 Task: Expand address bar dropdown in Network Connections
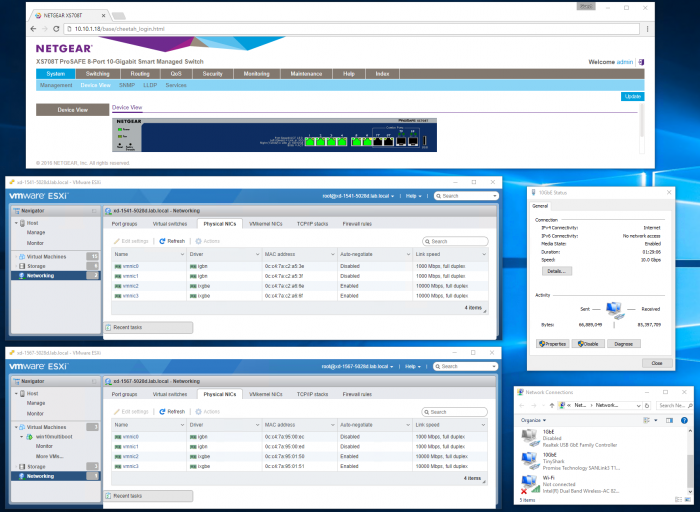(x=638, y=405)
